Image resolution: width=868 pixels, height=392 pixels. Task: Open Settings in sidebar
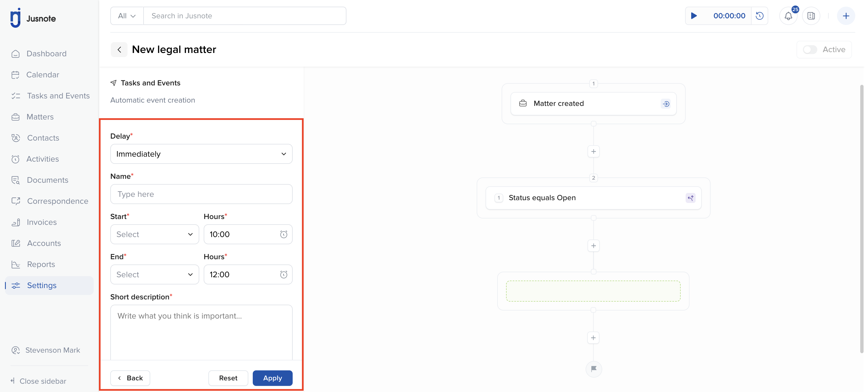pyautogui.click(x=50, y=286)
